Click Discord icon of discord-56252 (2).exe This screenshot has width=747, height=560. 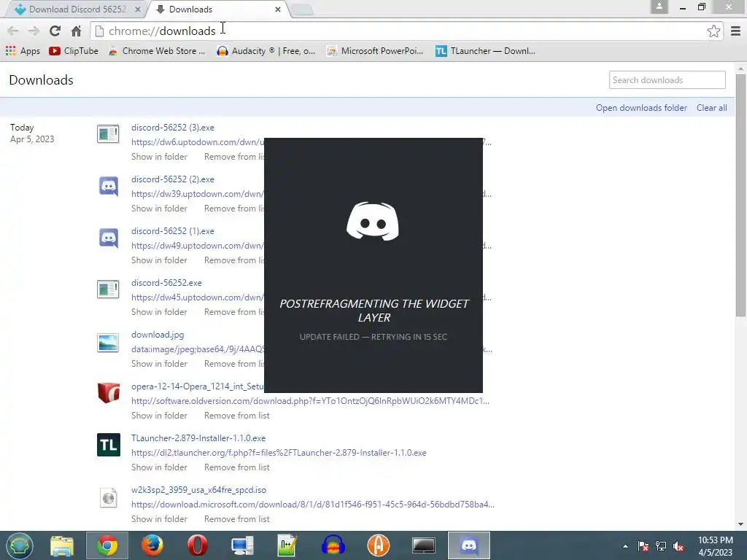coord(108,186)
